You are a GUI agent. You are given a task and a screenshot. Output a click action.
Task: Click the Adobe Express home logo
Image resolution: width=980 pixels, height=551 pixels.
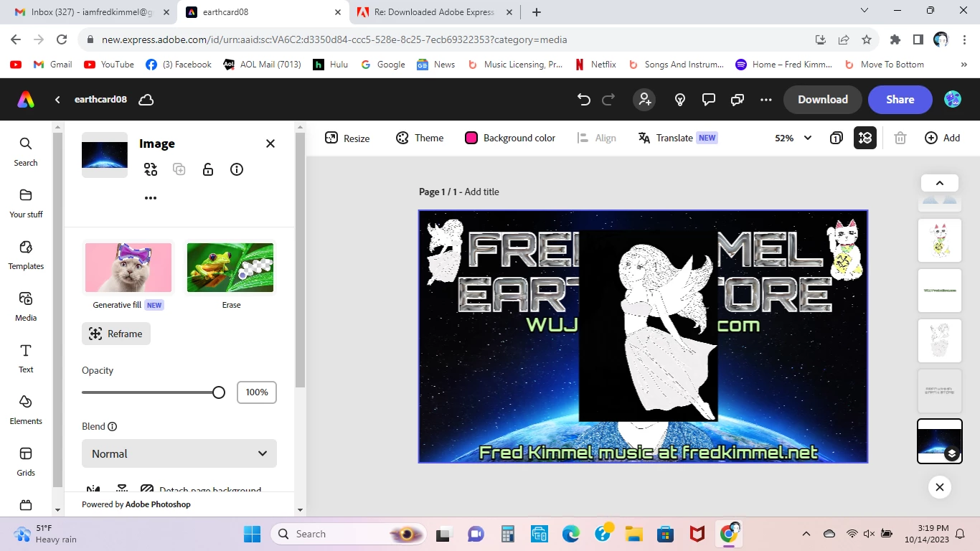coord(26,100)
